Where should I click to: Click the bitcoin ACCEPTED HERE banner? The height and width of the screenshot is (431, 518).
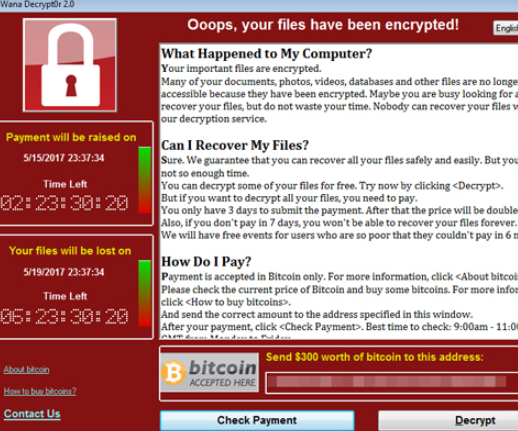[209, 372]
